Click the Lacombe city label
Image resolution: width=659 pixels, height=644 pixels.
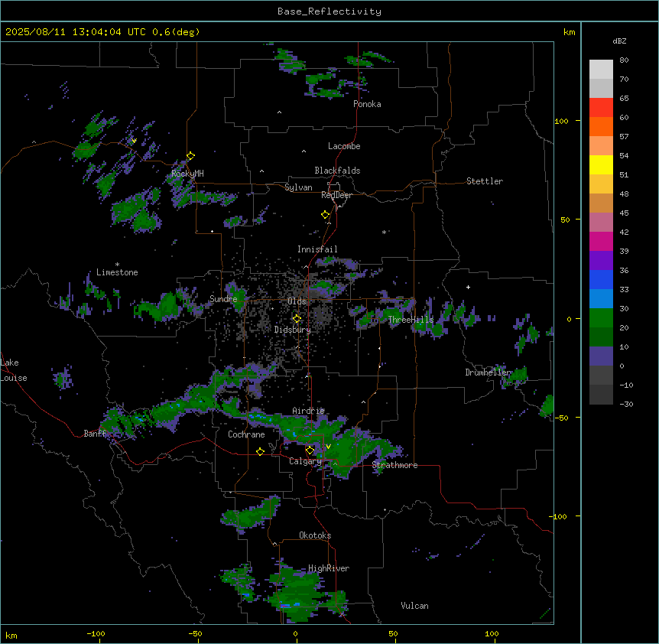coord(344,146)
